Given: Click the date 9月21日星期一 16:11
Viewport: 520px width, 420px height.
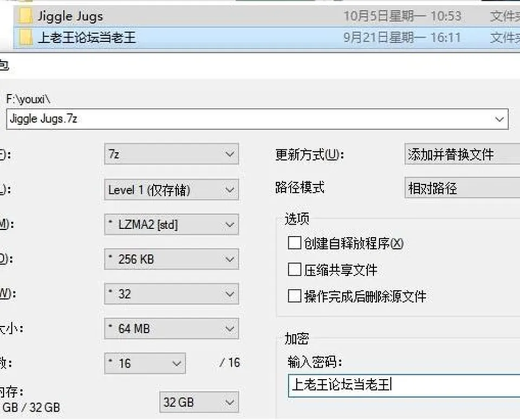Looking at the screenshot, I should tap(402, 37).
